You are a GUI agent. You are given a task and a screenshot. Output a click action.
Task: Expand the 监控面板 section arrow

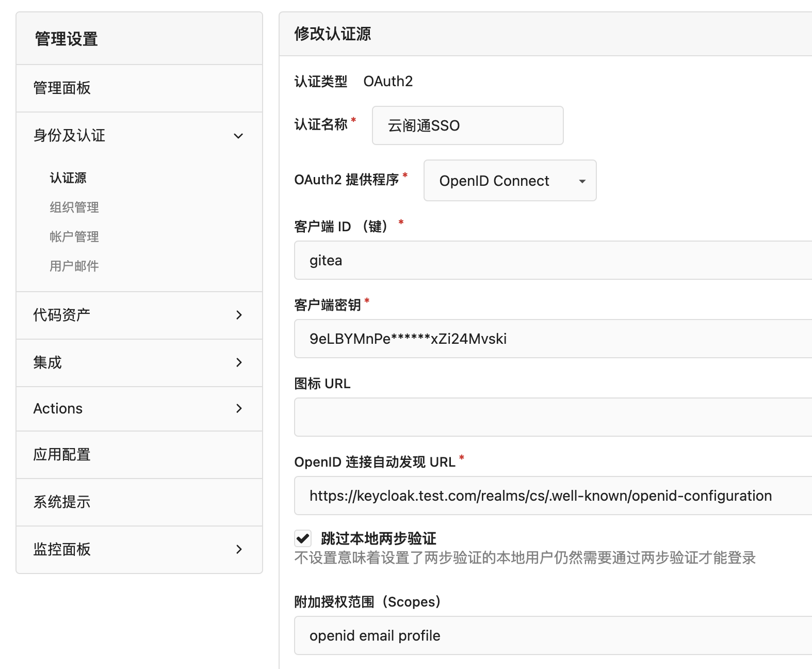point(238,549)
